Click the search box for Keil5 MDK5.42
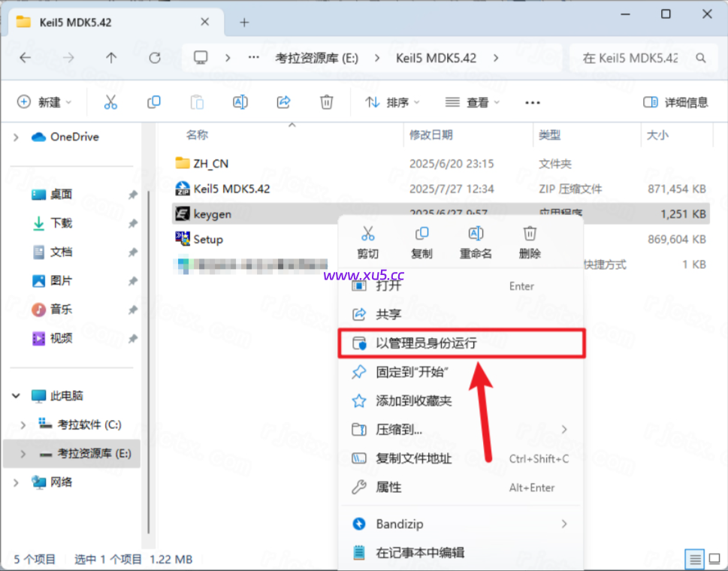This screenshot has height=571, width=728. [x=642, y=57]
